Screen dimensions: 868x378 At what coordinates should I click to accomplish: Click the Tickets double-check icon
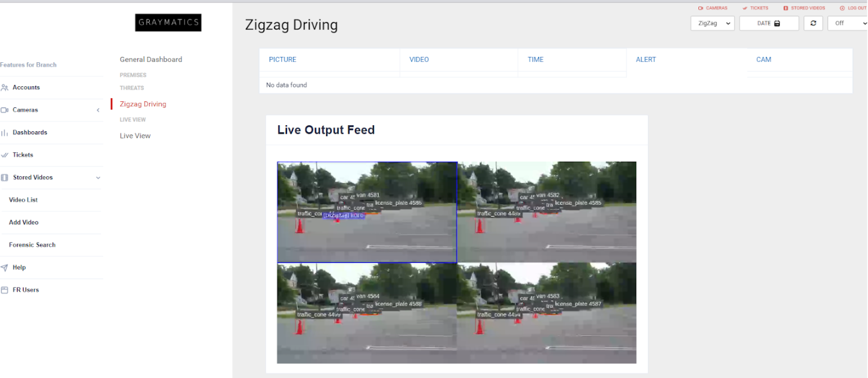click(5, 155)
